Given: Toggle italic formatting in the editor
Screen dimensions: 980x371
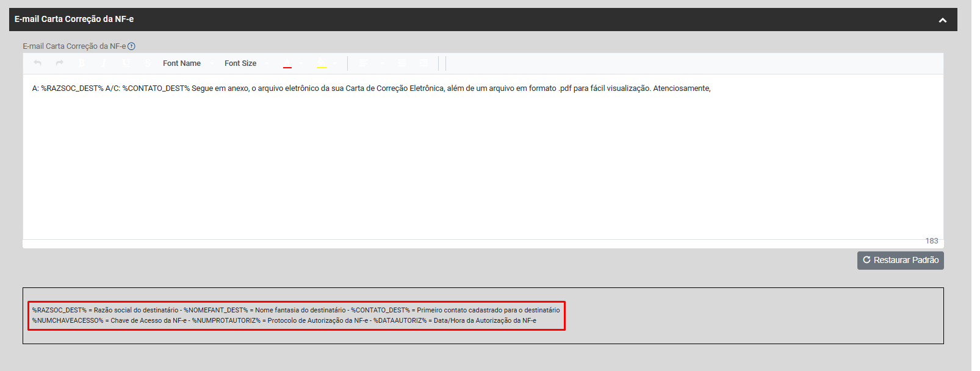Looking at the screenshot, I should (x=104, y=63).
